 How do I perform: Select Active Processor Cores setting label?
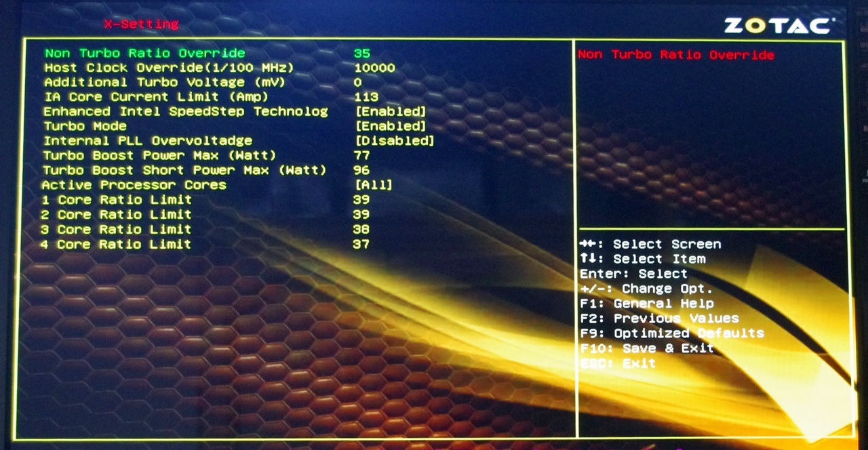click(x=134, y=185)
